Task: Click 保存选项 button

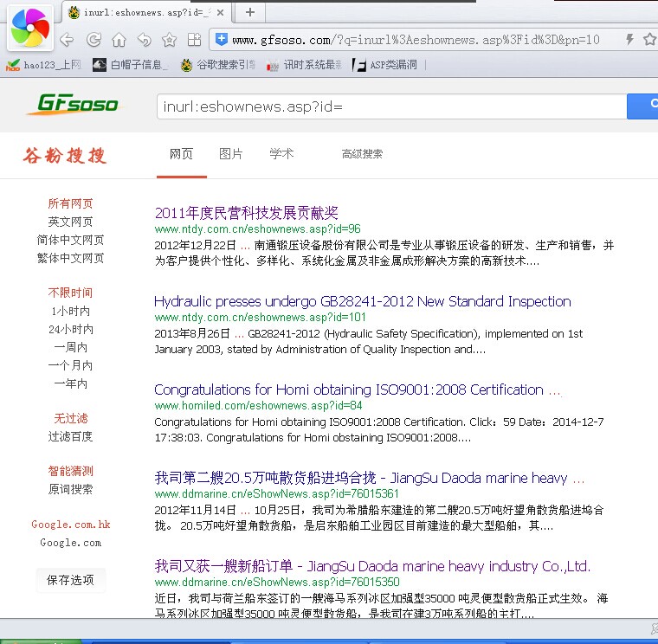Action: tap(70, 580)
